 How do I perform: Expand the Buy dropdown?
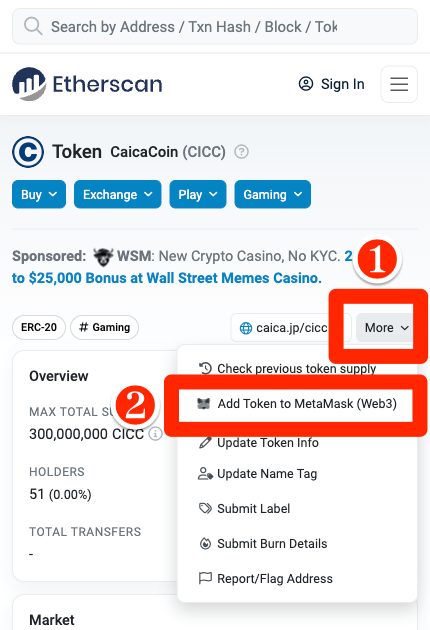(x=39, y=194)
